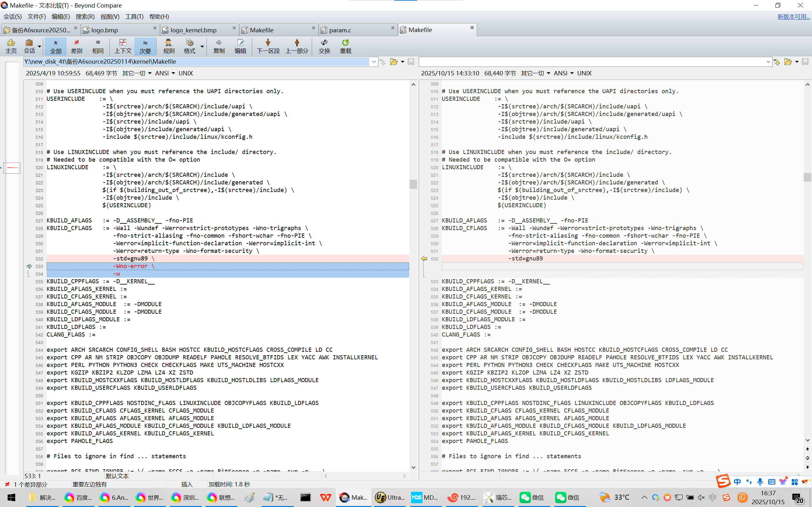Open right pane 其它一切 file type dropdown
The width and height of the screenshot is (812, 507).
pyautogui.click(x=535, y=73)
